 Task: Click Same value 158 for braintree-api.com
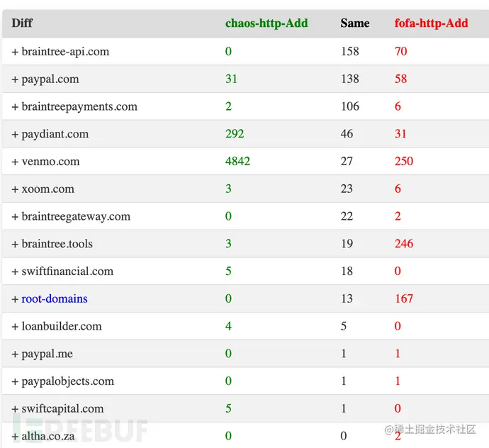tap(350, 52)
